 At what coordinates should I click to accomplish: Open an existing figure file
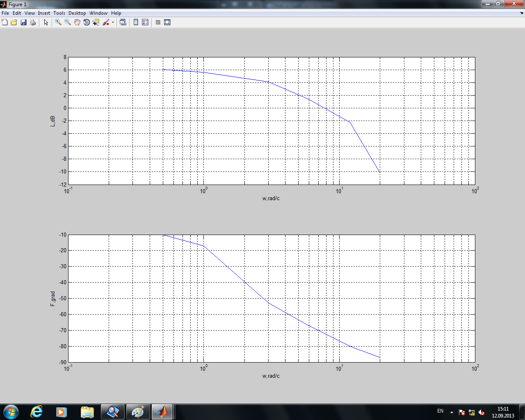14,22
